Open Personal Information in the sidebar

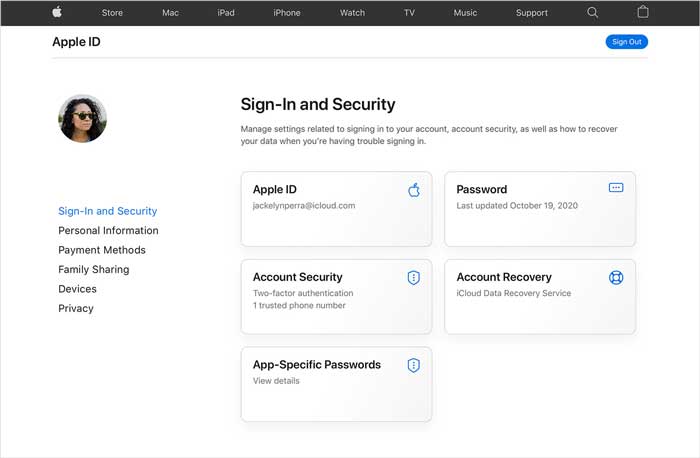(108, 231)
